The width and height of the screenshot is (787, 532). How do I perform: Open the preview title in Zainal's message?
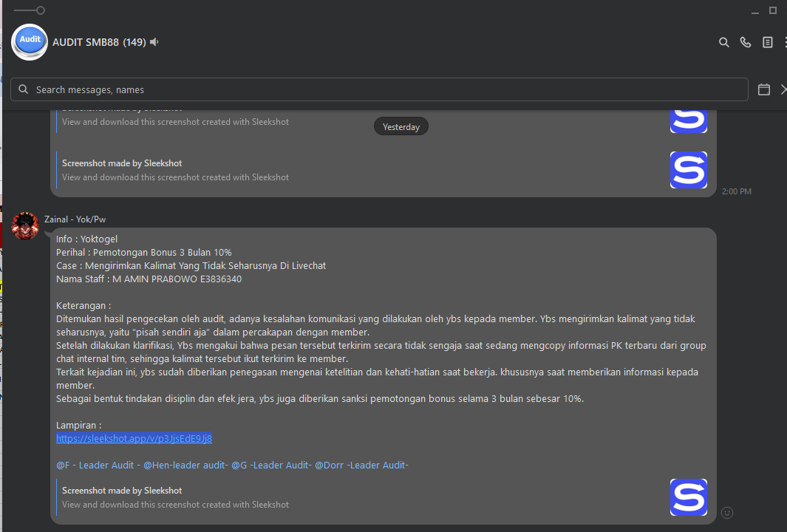(122, 491)
